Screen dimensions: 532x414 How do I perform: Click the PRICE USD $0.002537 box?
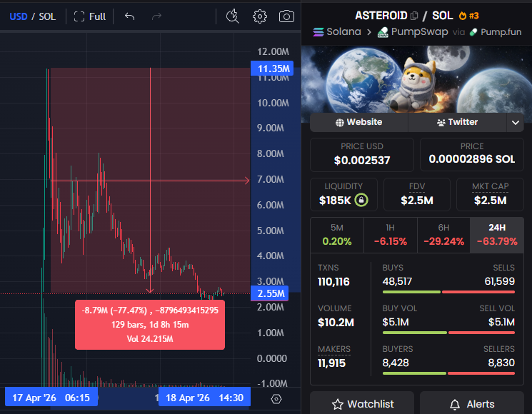362,155
